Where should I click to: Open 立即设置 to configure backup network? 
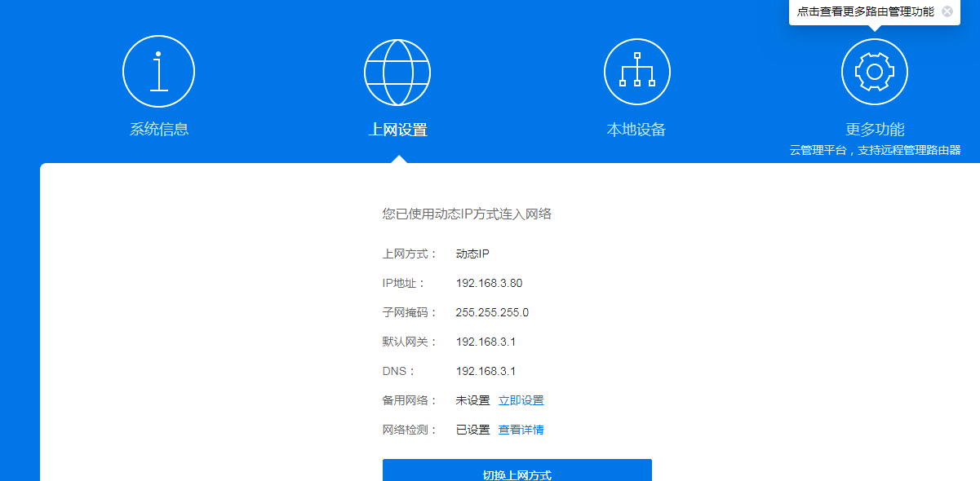pyautogui.click(x=523, y=399)
